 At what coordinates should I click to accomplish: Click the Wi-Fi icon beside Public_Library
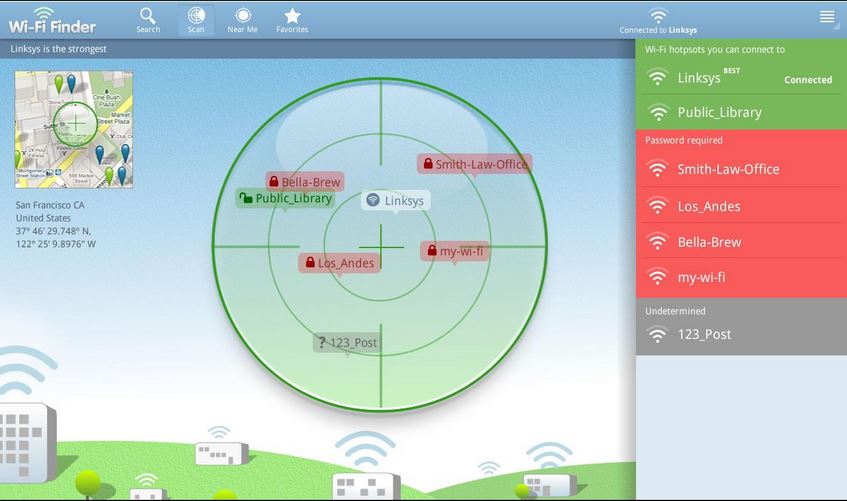coord(657,112)
